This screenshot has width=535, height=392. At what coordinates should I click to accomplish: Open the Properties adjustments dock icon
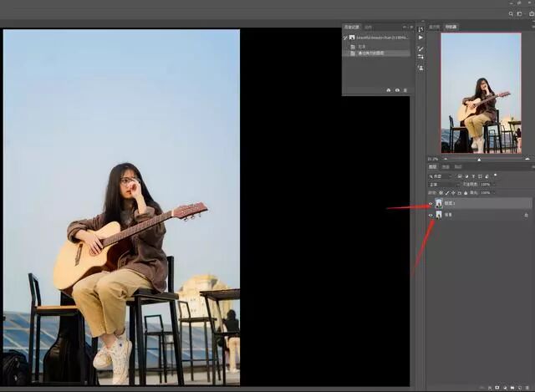[420, 57]
